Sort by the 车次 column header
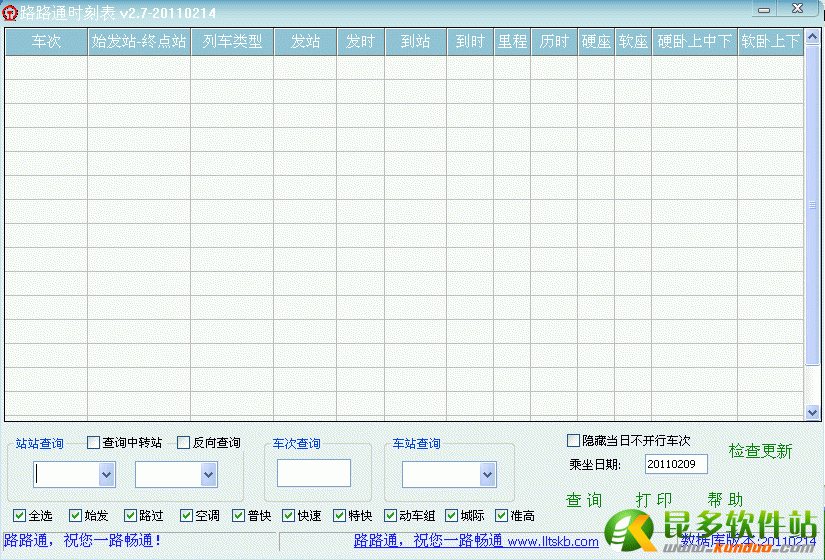The width and height of the screenshot is (825, 560). (46, 41)
